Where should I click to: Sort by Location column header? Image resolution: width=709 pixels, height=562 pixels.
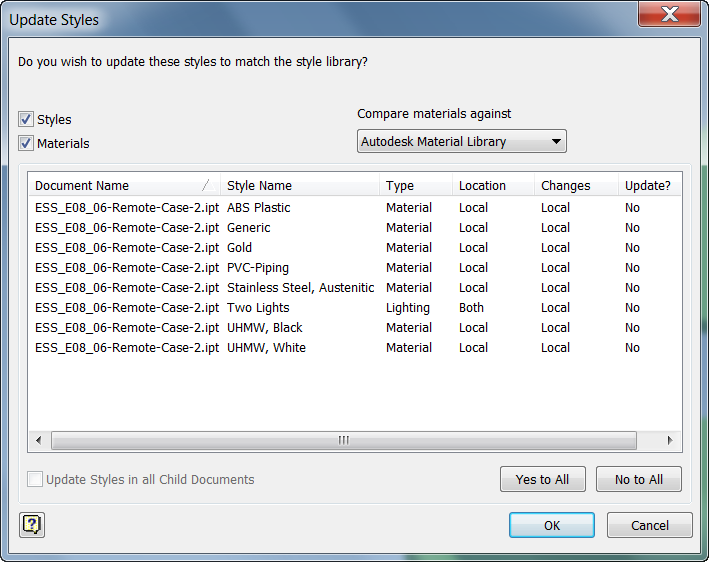494,185
